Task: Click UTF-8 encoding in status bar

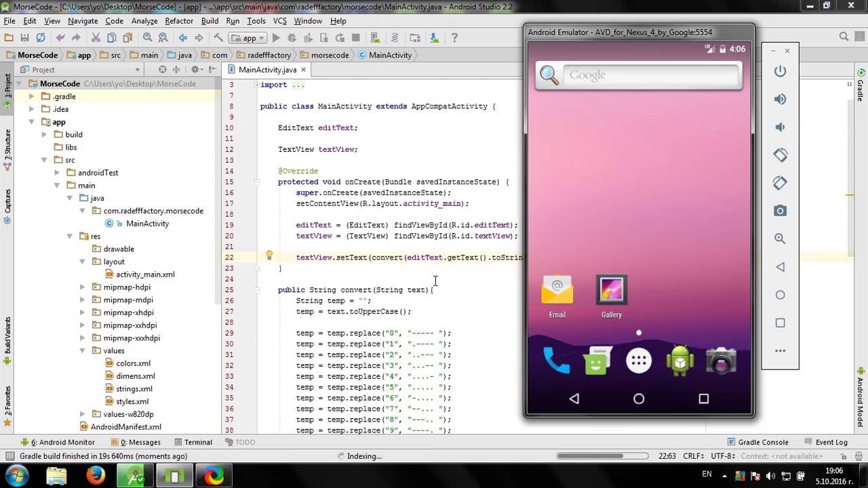Action: [x=724, y=456]
